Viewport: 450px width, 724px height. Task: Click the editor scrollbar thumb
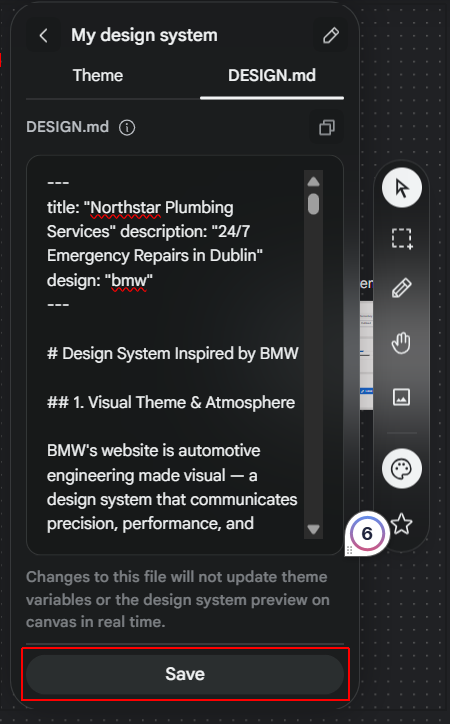tap(313, 204)
